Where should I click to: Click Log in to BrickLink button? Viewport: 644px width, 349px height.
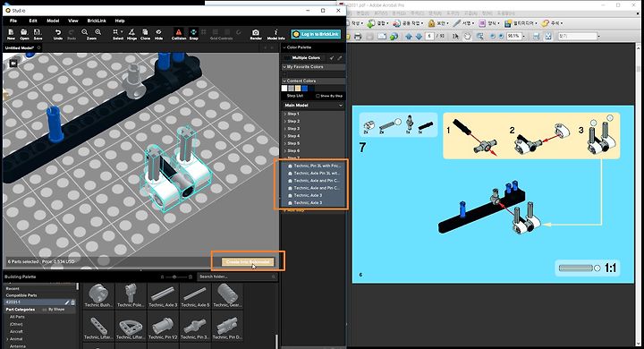pos(316,34)
